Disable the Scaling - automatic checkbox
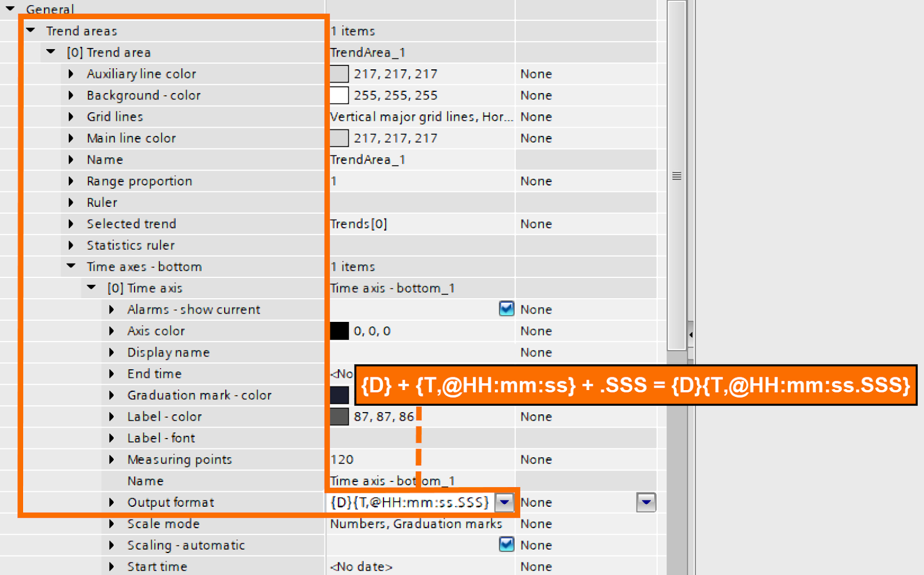This screenshot has width=924, height=575. 506,544
